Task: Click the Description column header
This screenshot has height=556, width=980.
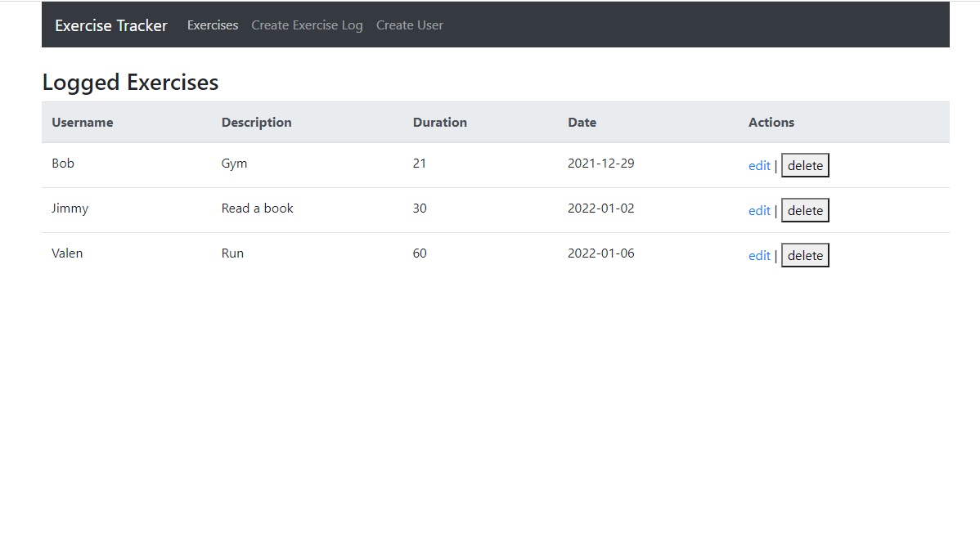Action: [256, 122]
